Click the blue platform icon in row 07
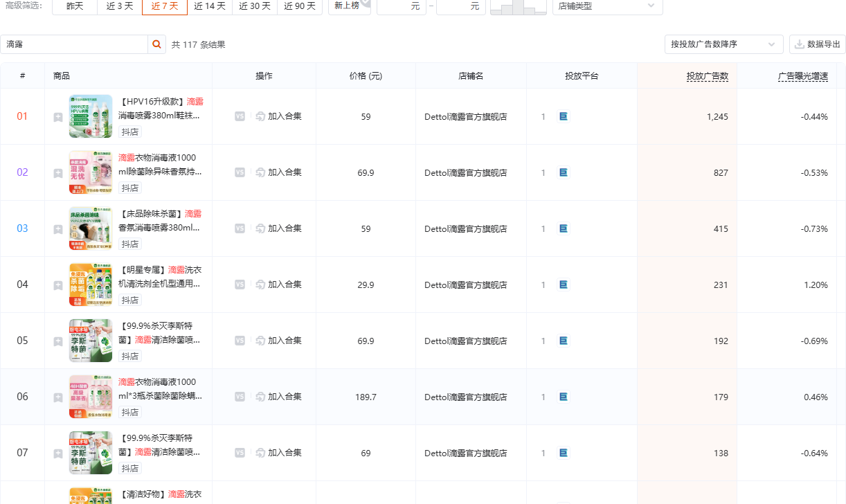Image resolution: width=846 pixels, height=504 pixels. pos(564,453)
